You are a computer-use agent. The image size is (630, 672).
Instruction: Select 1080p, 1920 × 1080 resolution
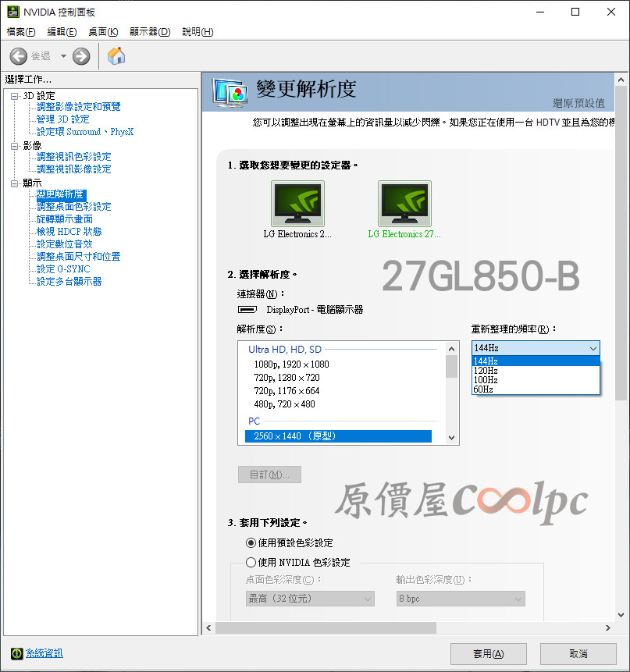pyautogui.click(x=291, y=364)
